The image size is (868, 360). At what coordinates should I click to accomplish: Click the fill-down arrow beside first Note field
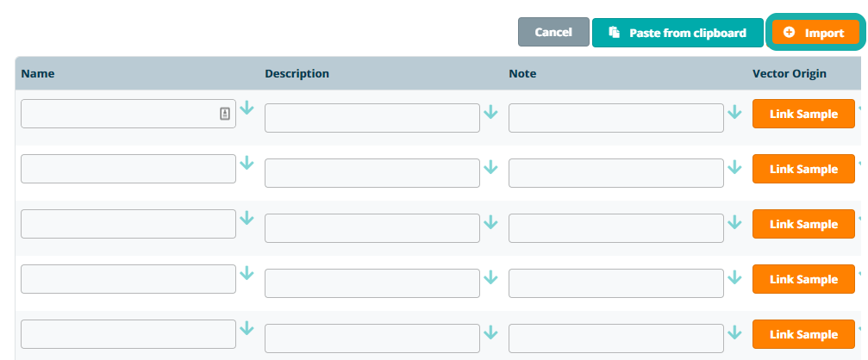[735, 112]
